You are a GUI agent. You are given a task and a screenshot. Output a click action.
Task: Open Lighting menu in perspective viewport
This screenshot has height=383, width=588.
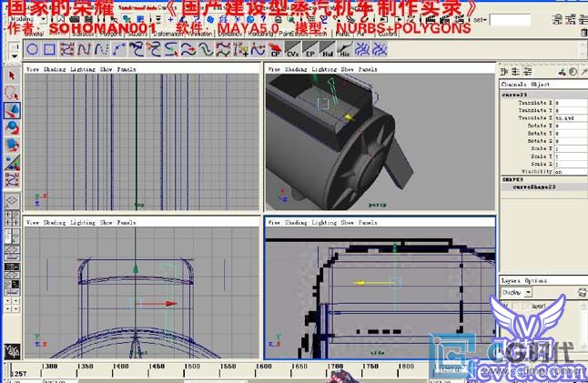324,69
